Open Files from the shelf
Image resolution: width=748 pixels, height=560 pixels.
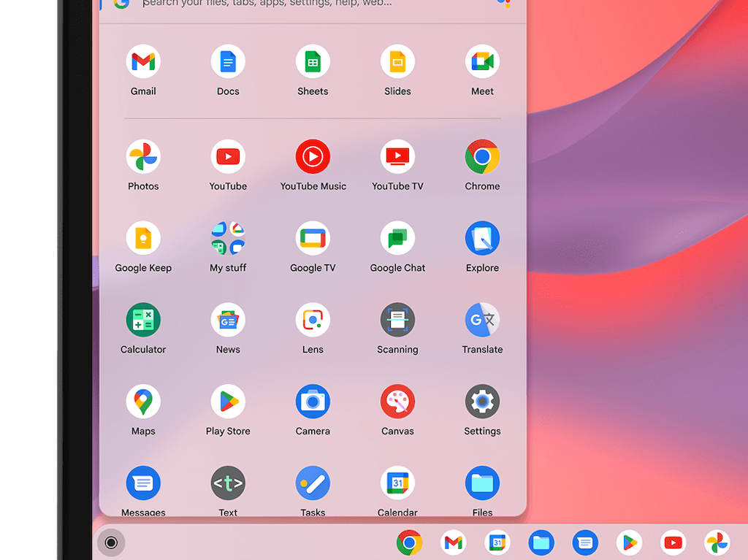(x=541, y=542)
